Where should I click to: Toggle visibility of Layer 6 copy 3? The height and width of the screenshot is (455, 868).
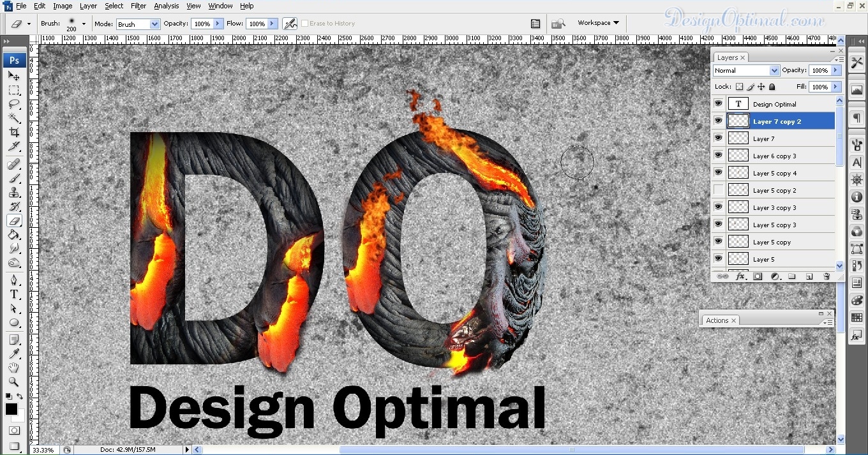point(719,156)
